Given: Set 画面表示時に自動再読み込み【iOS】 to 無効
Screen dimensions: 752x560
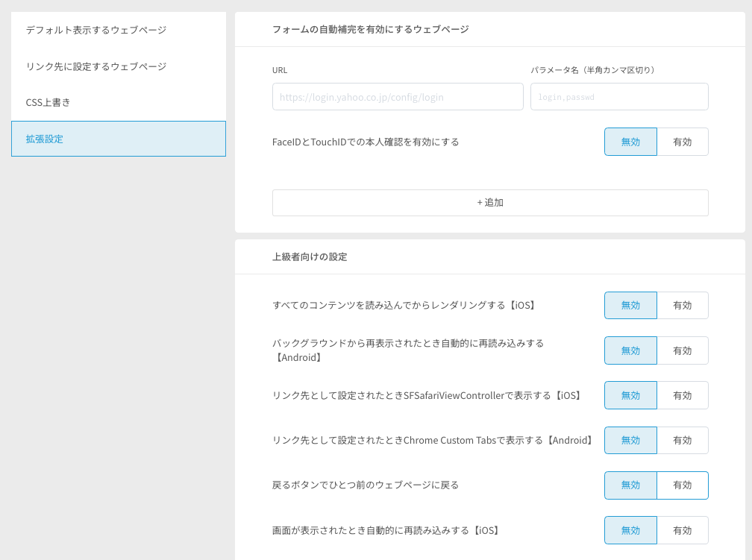Looking at the screenshot, I should tap(630, 530).
